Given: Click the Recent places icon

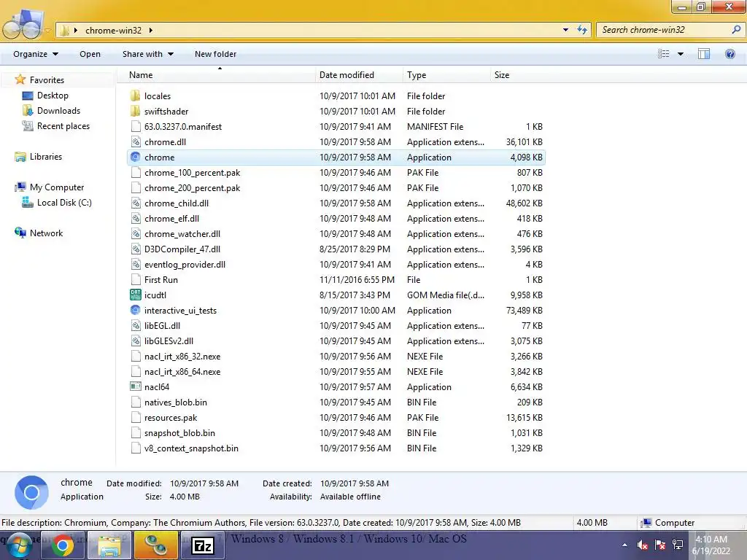Looking at the screenshot, I should point(28,125).
